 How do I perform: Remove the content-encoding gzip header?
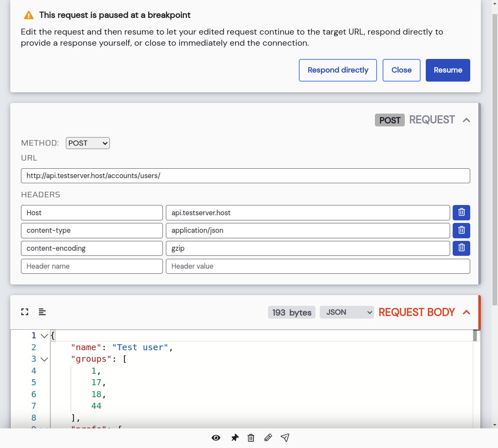(461, 248)
